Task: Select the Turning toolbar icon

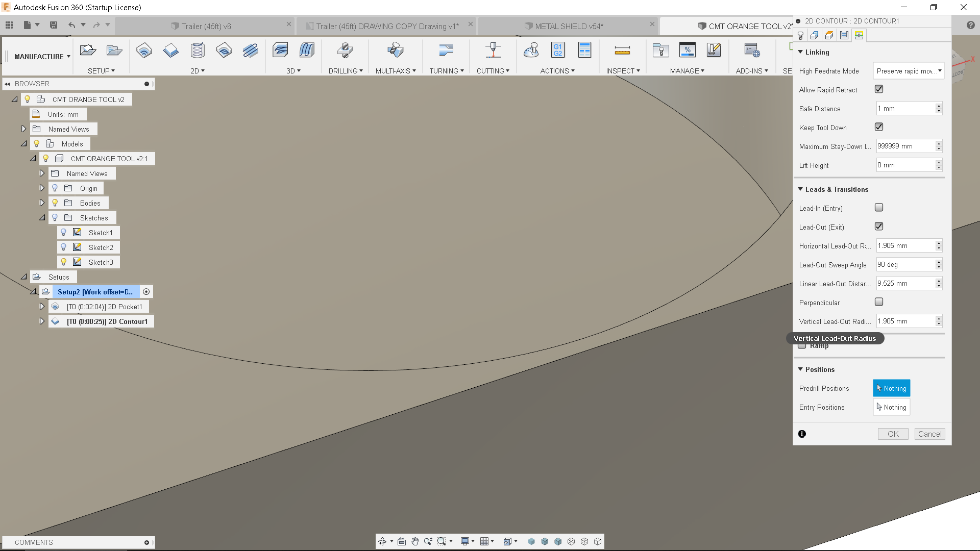Action: pos(446,50)
